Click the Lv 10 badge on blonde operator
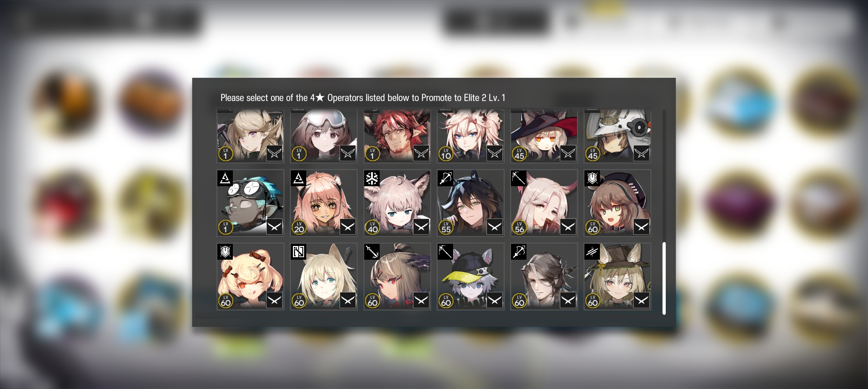The height and width of the screenshot is (389, 868). [x=446, y=154]
